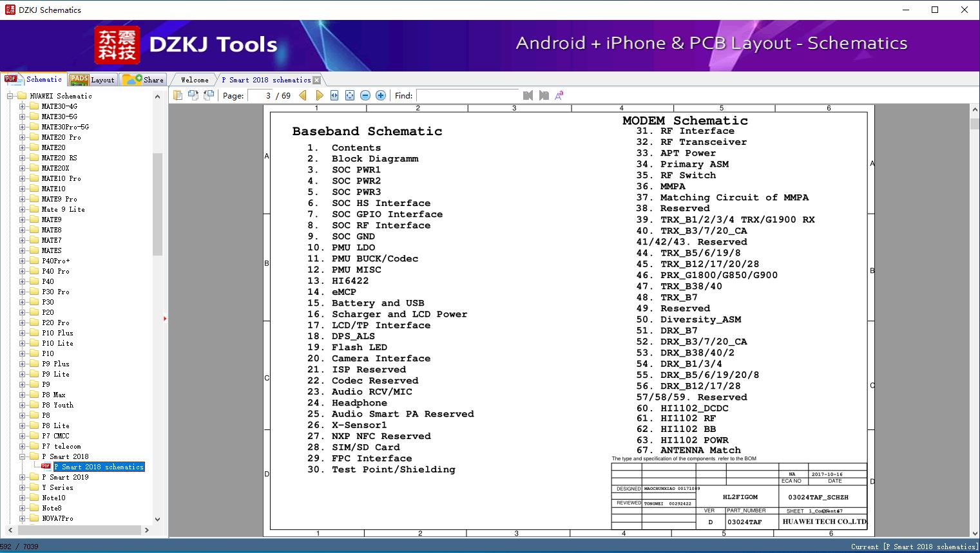
Task: Click the P Smart 2018 PDF file icon
Action: click(46, 467)
